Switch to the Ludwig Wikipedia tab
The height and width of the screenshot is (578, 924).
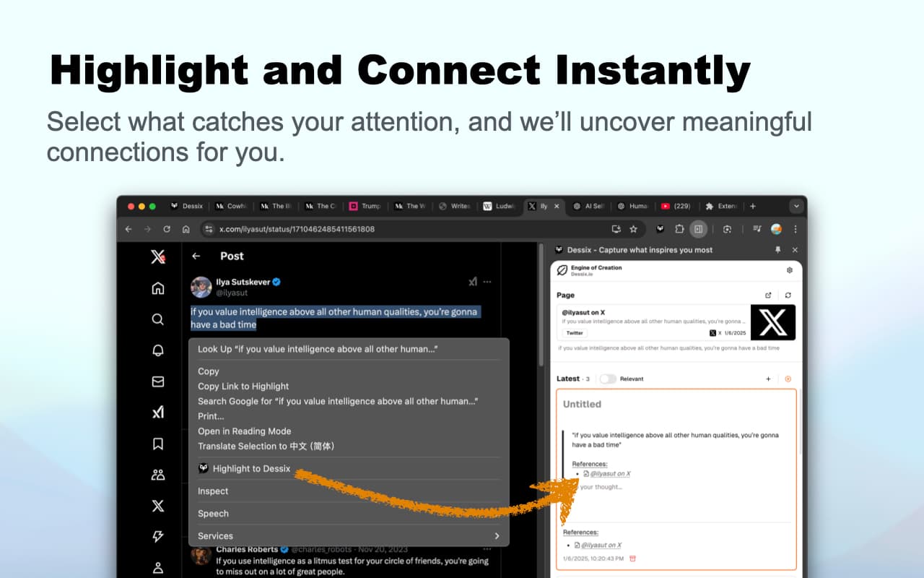[x=500, y=206]
